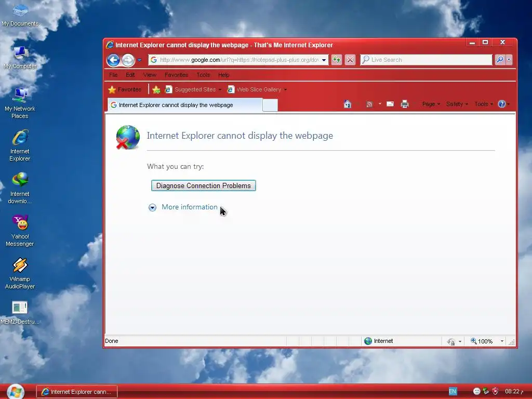Select the My Computer desktop icon
This screenshot has height=399, width=532.
[20, 58]
